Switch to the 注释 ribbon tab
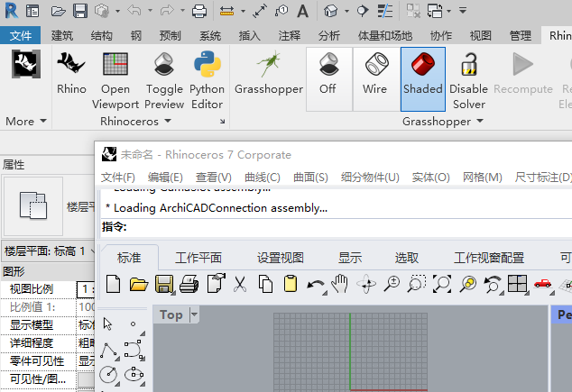 coord(290,35)
